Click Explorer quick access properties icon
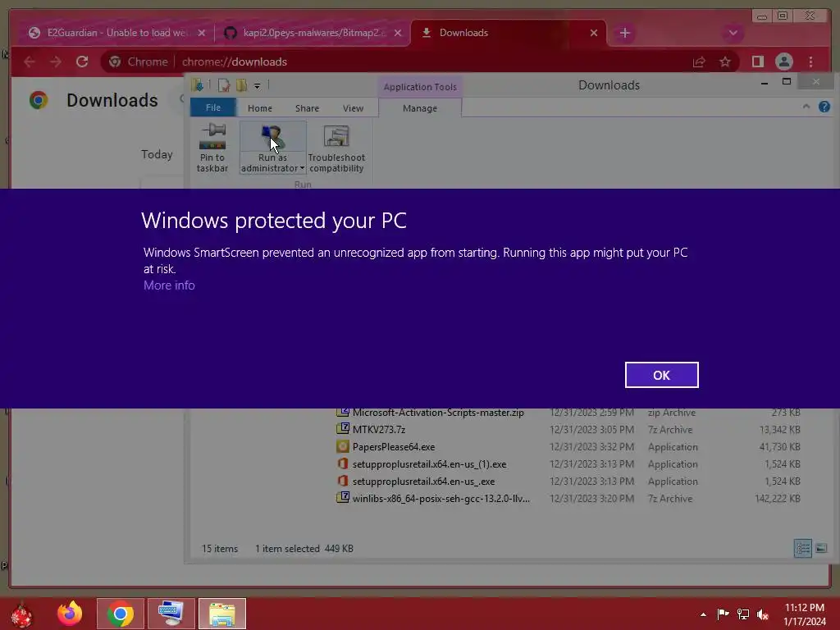This screenshot has height=630, width=840. (224, 85)
